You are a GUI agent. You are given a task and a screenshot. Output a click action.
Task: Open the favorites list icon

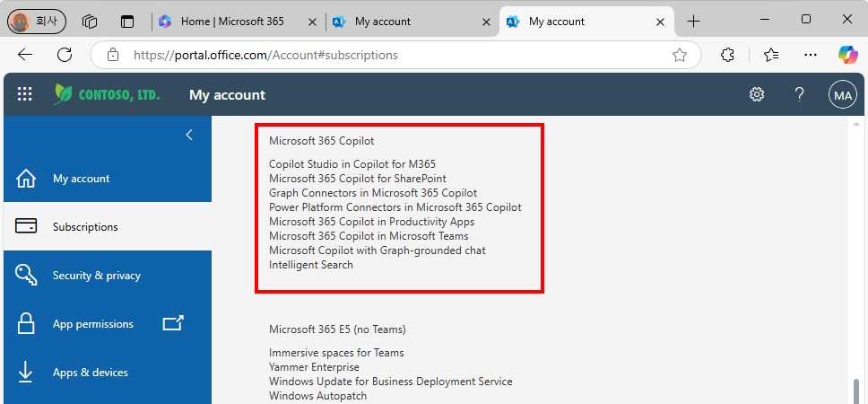pos(771,54)
